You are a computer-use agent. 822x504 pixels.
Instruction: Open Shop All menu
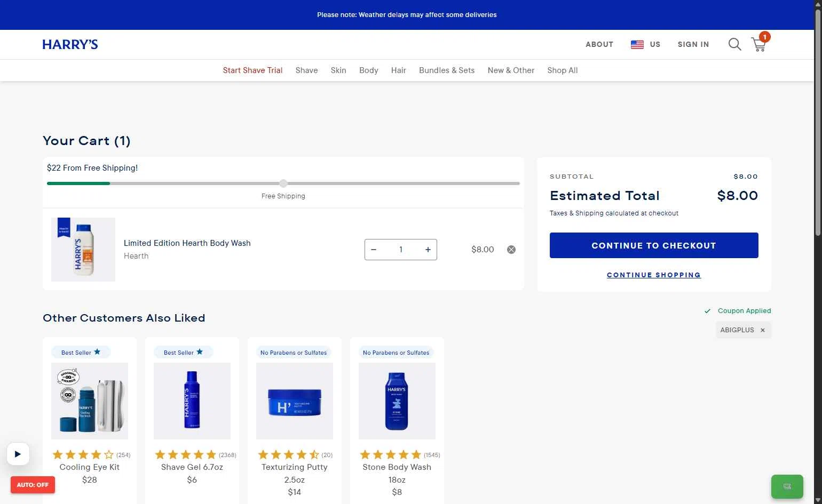tap(563, 70)
